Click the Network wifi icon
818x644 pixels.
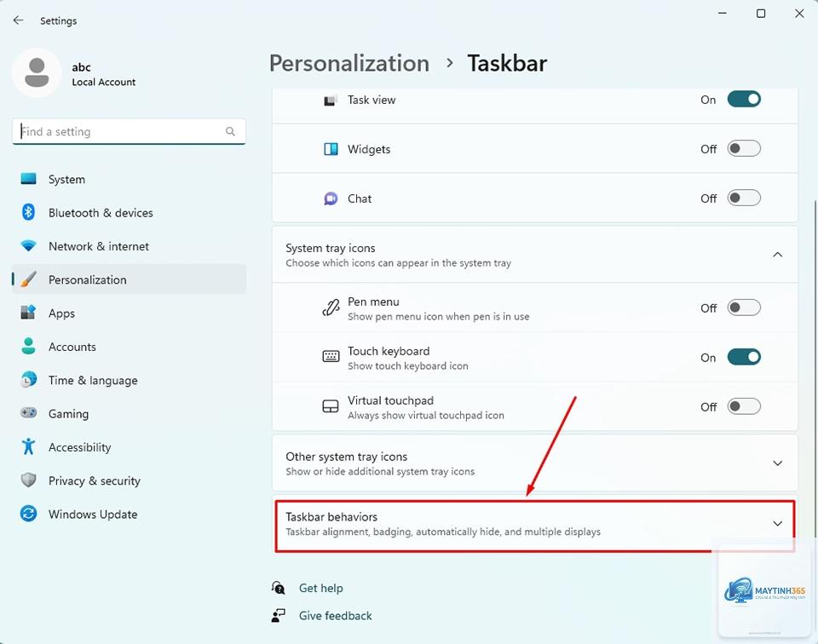28,245
